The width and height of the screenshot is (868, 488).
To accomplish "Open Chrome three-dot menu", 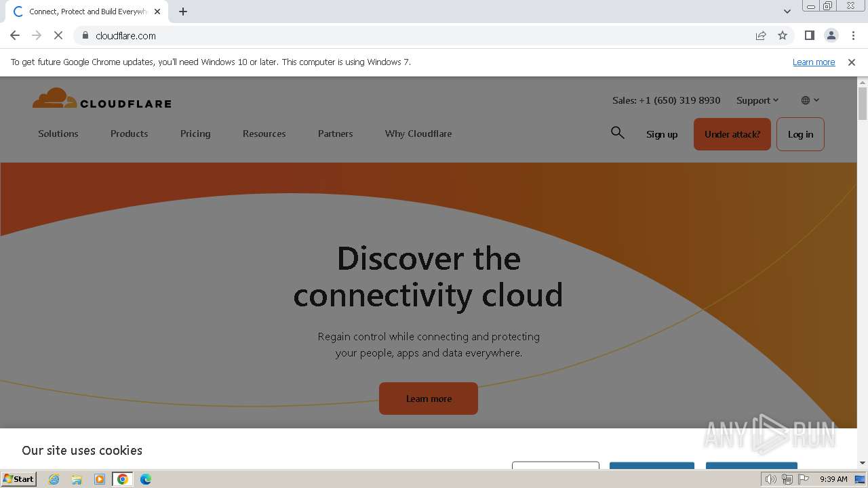I will point(853,35).
